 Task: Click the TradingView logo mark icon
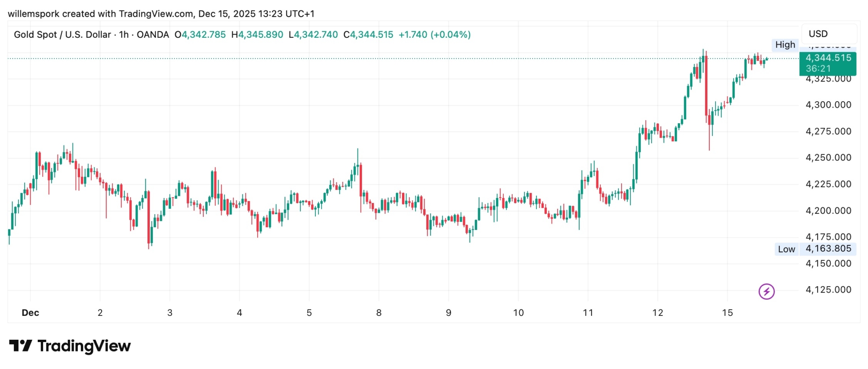20,346
